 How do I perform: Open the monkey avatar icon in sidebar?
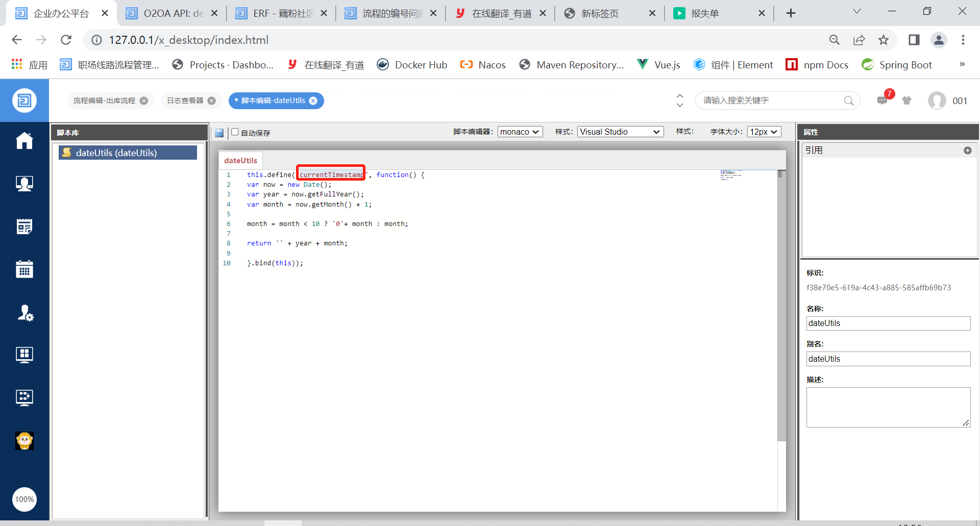point(24,440)
